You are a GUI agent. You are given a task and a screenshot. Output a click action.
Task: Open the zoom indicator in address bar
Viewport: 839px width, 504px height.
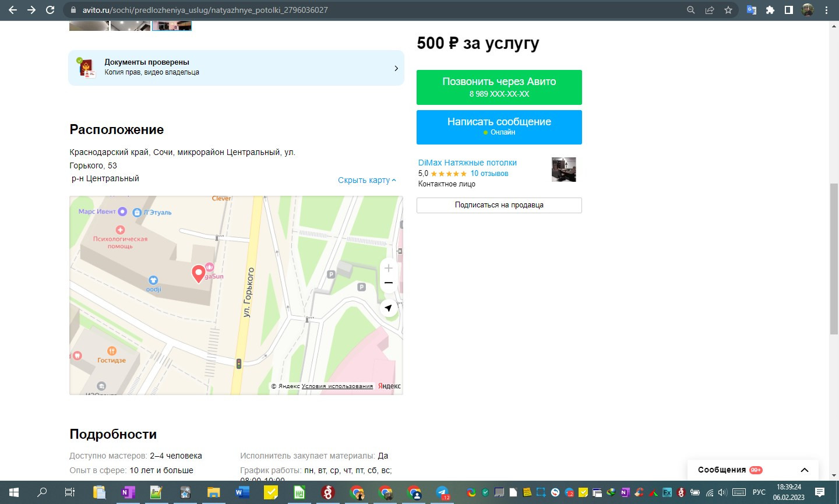coord(691,10)
